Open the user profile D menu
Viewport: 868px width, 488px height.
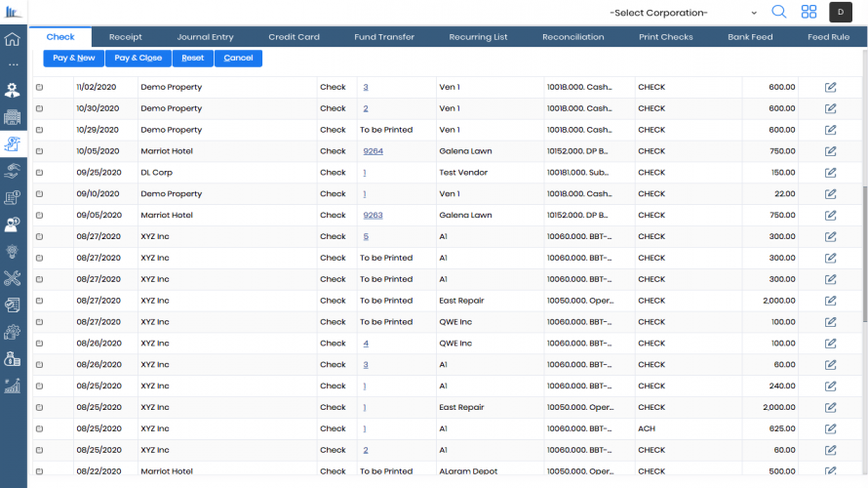tap(840, 13)
